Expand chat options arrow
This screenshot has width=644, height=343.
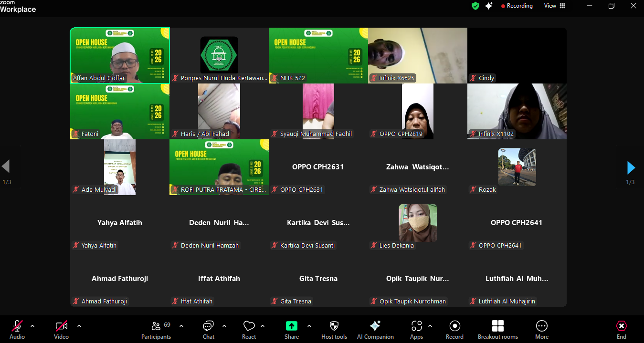(x=224, y=326)
